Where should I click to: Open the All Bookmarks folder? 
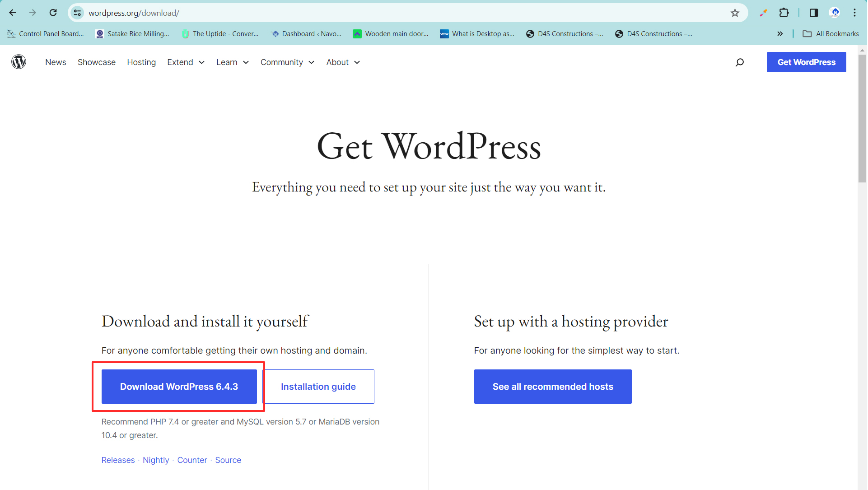[x=830, y=33]
